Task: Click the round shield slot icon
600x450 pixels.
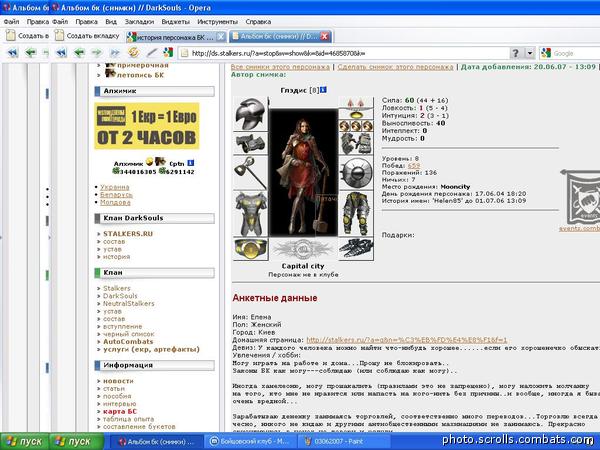Action: [356, 173]
